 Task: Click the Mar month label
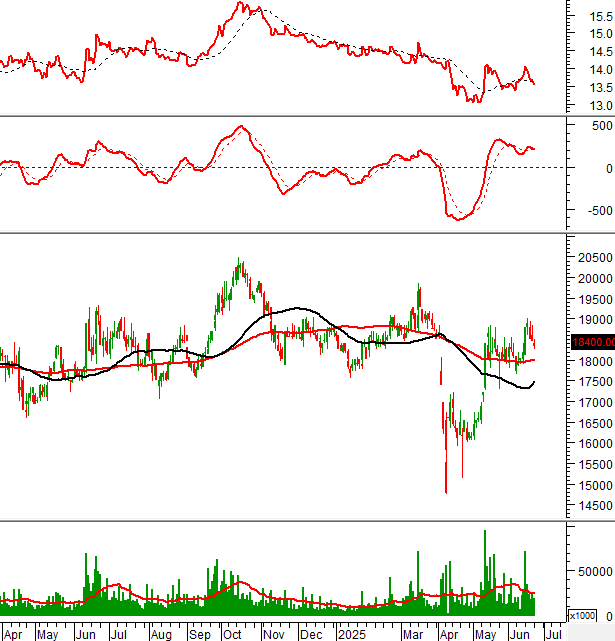coord(413,634)
